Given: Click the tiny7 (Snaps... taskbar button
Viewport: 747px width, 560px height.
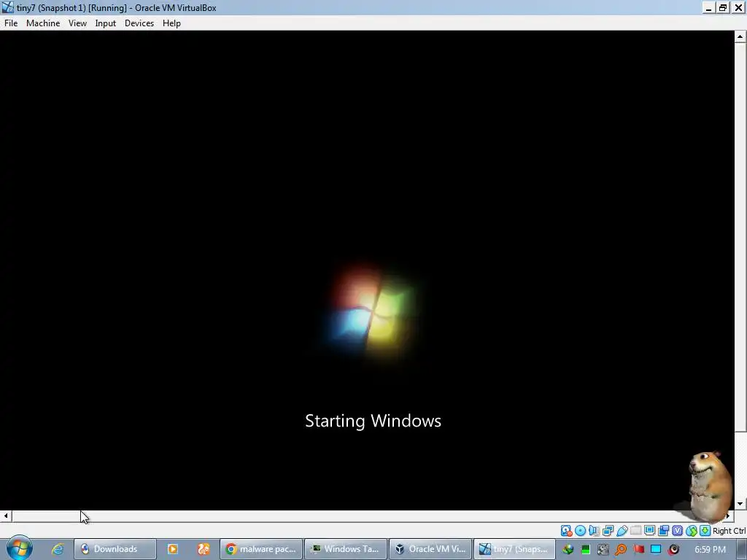Looking at the screenshot, I should (514, 549).
